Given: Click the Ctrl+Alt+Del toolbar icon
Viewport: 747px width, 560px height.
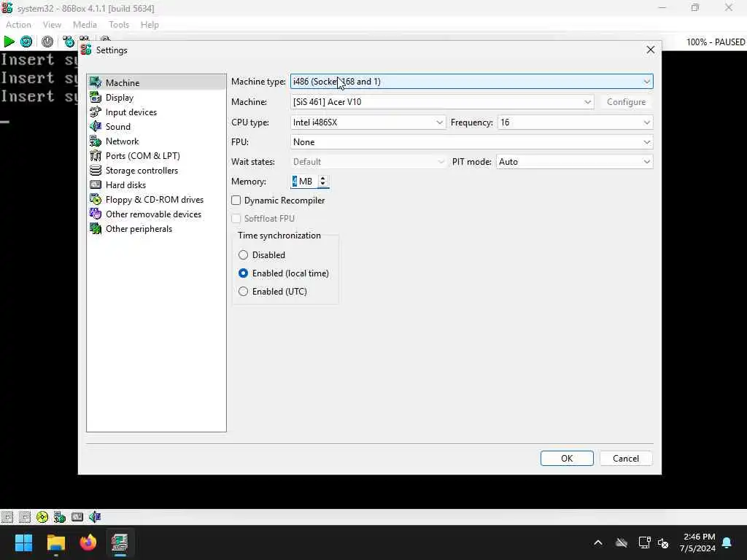Looking at the screenshot, I should point(68,42).
